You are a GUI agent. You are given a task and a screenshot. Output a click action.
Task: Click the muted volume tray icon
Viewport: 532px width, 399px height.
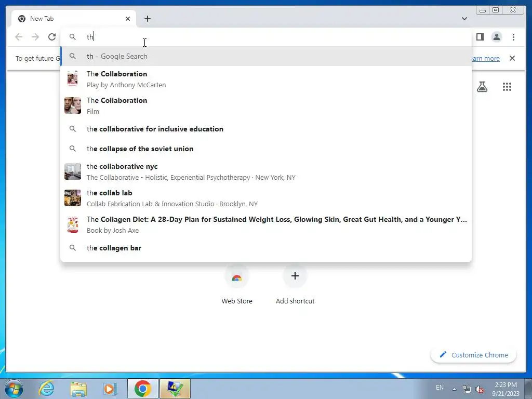pyautogui.click(x=480, y=389)
